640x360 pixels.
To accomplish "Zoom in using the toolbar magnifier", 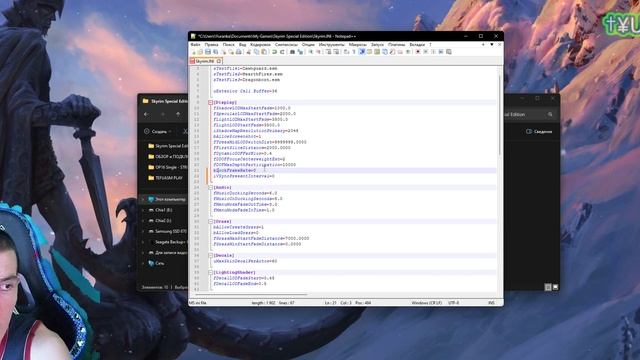I will click(310, 52).
